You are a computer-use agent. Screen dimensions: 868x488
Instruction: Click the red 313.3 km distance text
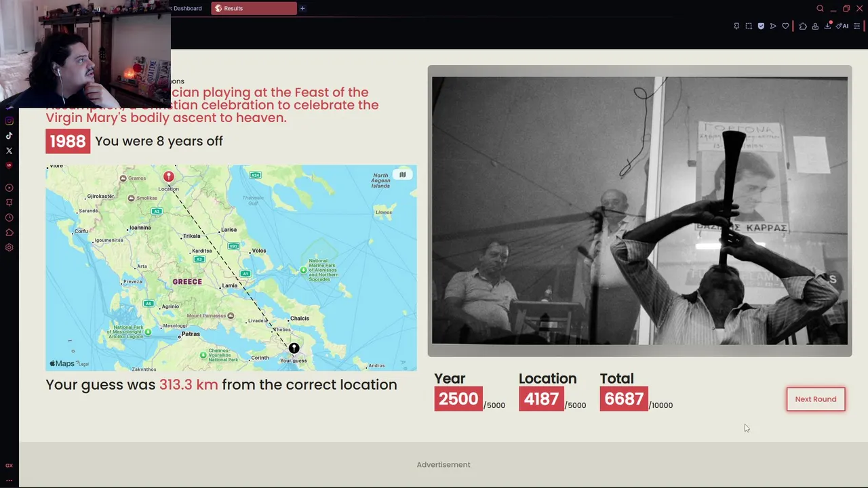click(x=189, y=384)
